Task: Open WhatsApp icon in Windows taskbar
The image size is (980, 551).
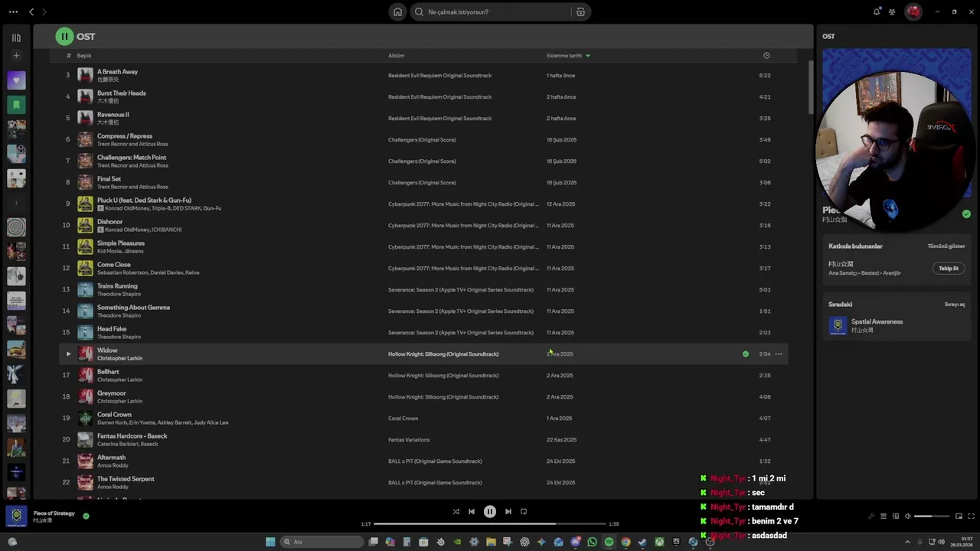Action: [x=592, y=542]
